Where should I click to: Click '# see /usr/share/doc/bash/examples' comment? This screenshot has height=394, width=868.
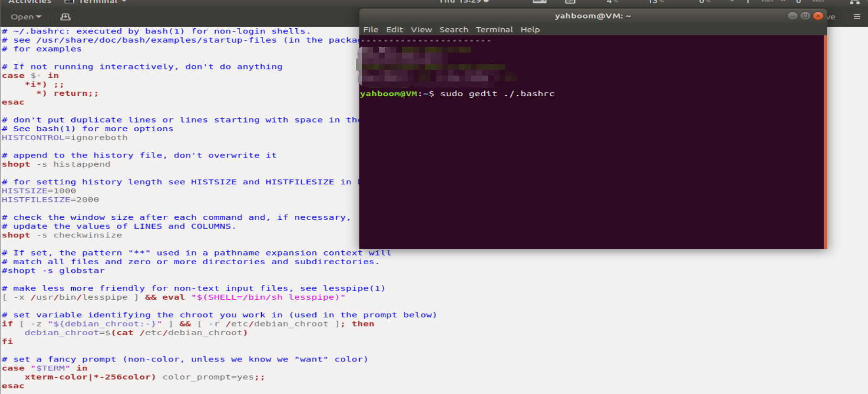180,40
